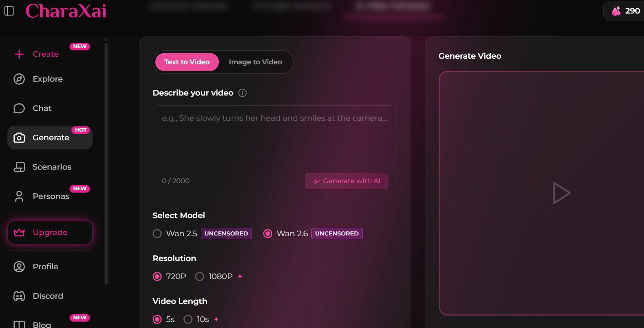Click the person icon for Personas
The width and height of the screenshot is (644, 328).
[x=19, y=196]
